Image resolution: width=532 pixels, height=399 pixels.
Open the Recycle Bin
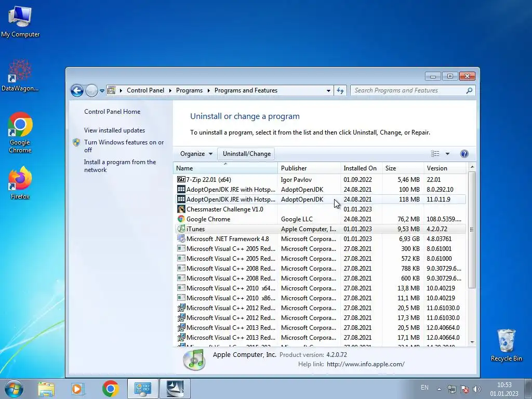point(506,345)
